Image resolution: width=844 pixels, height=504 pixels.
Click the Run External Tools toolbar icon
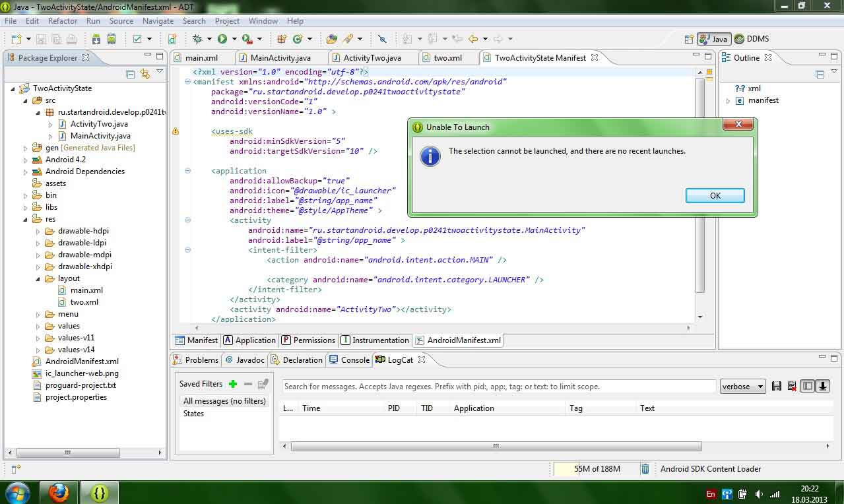pyautogui.click(x=247, y=39)
